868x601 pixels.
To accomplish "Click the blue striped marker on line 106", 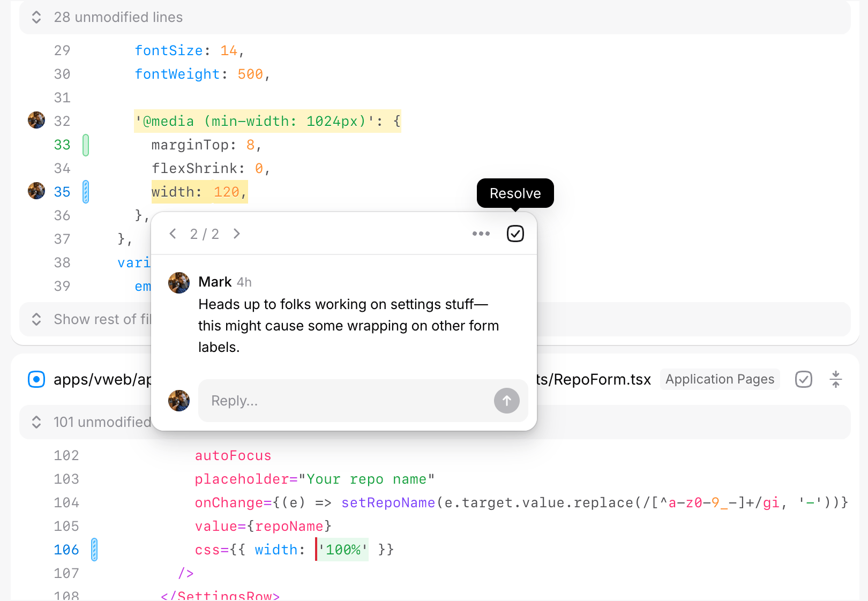I will point(94,550).
